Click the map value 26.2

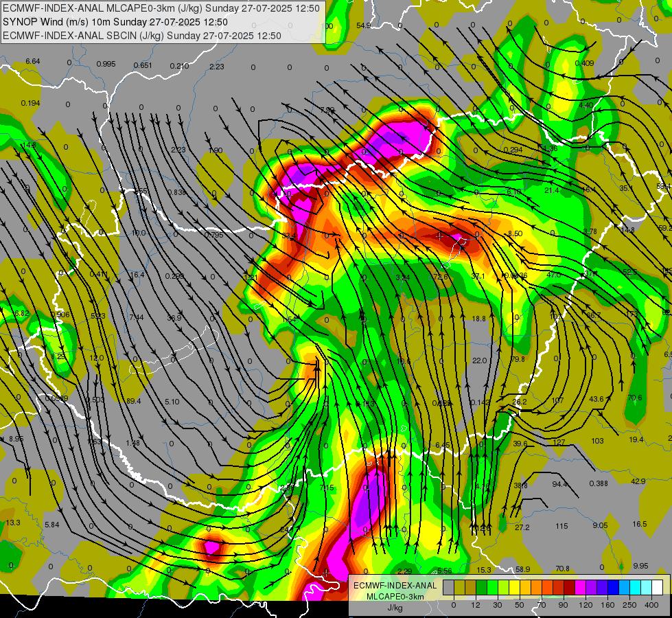[x=520, y=402]
